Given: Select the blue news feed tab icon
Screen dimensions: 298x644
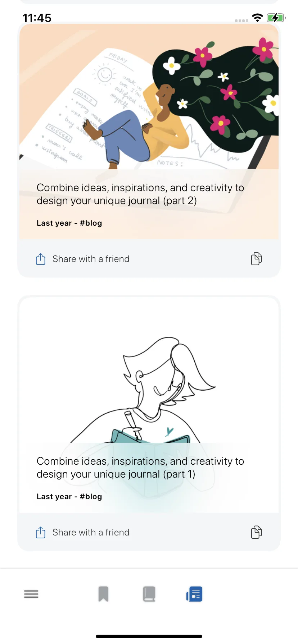Looking at the screenshot, I should tap(194, 594).
